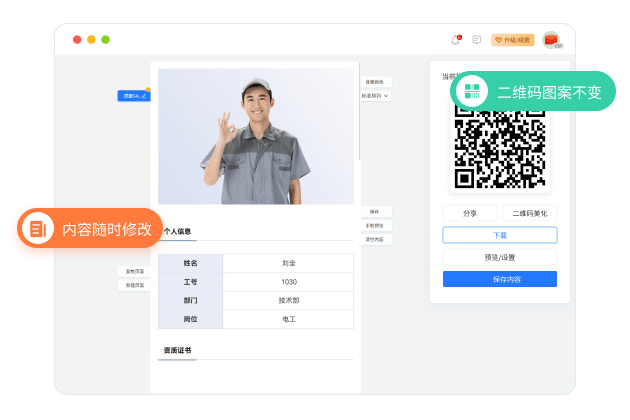This screenshot has width=630, height=420.
Task: Open the 背景颜色 background color option
Action: [x=374, y=82]
